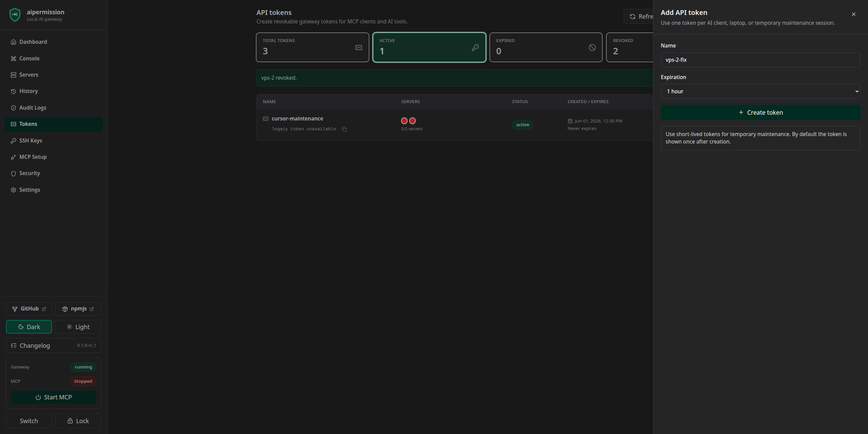Click the Console command icon

click(14, 58)
